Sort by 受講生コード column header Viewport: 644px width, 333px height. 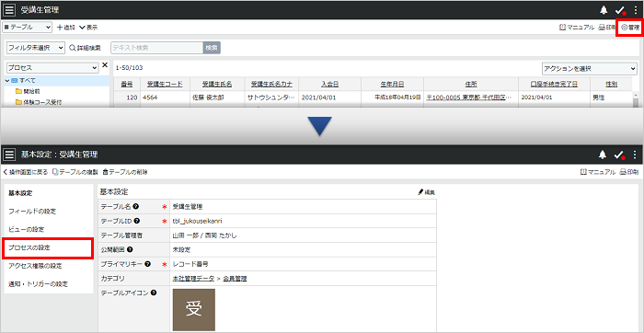tap(165, 85)
